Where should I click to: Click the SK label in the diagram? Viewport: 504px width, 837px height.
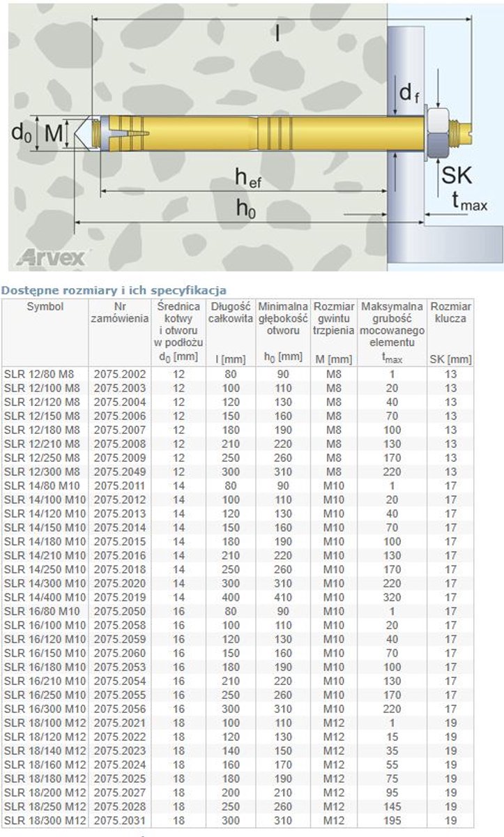pos(457,175)
